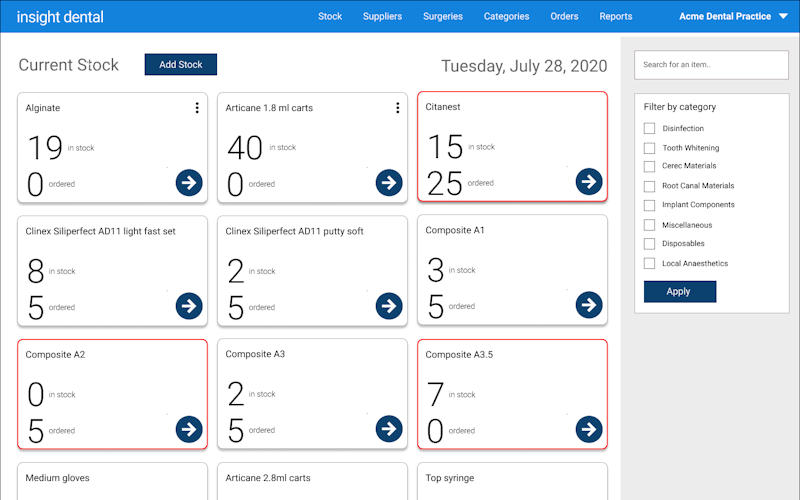Click the insight dental logo
This screenshot has width=800, height=500.
60,17
